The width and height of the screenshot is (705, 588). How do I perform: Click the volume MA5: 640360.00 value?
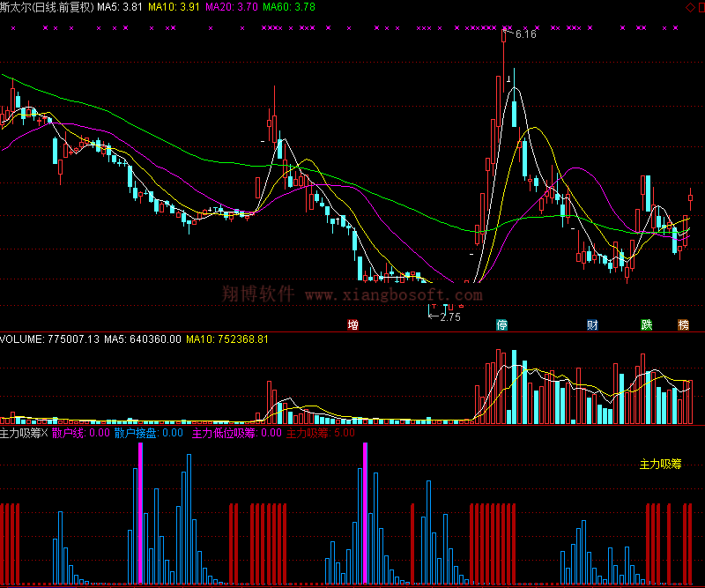pyautogui.click(x=143, y=339)
